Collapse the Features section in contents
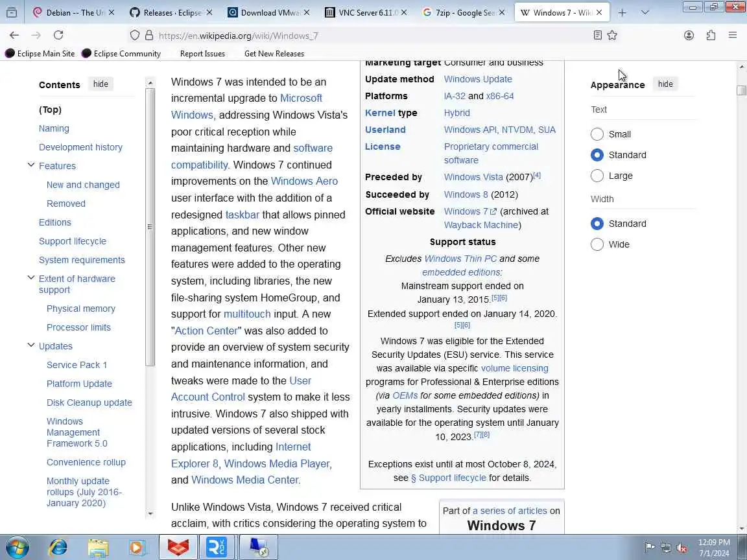Screen dimensions: 747x560 (31, 165)
